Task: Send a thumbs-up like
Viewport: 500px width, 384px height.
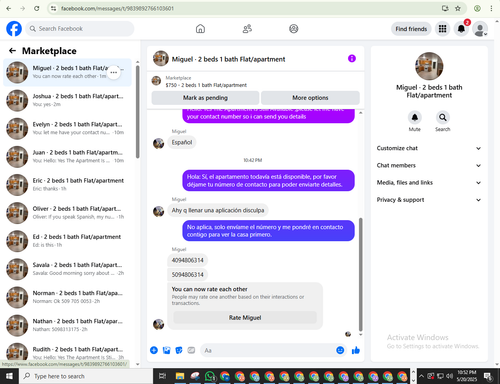Action: pyautogui.click(x=356, y=350)
